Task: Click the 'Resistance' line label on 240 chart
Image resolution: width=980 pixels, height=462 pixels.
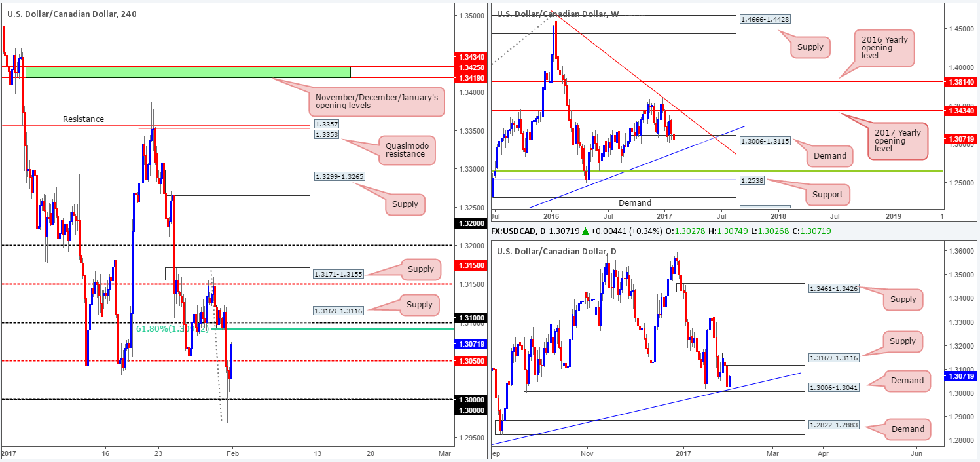Action: pos(83,119)
